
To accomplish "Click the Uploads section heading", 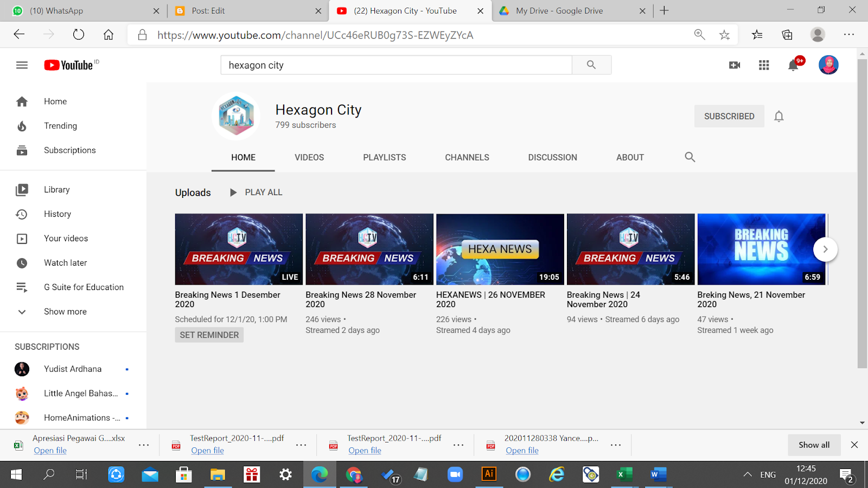I will (x=193, y=192).
